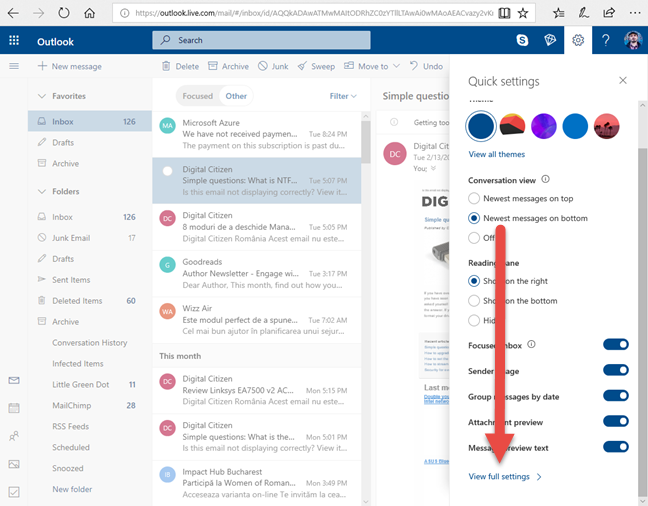Click View all themes link
This screenshot has height=506, width=648.
coord(496,154)
